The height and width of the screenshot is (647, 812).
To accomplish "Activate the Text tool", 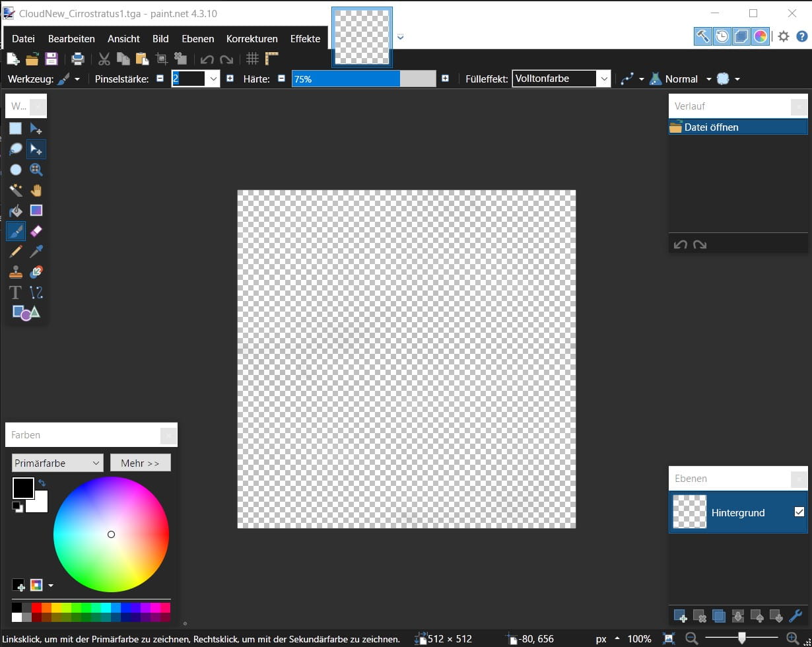I will (16, 292).
